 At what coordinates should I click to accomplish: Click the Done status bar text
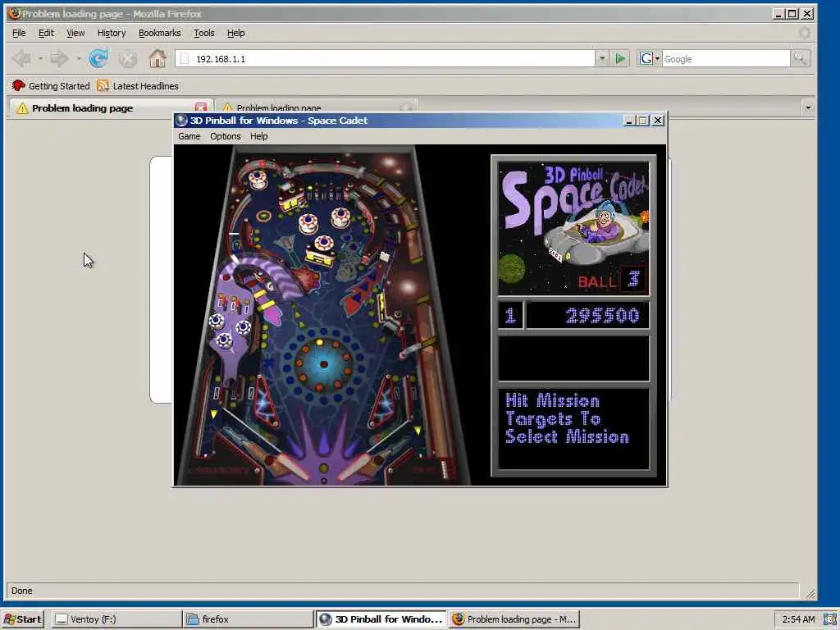[22, 591]
